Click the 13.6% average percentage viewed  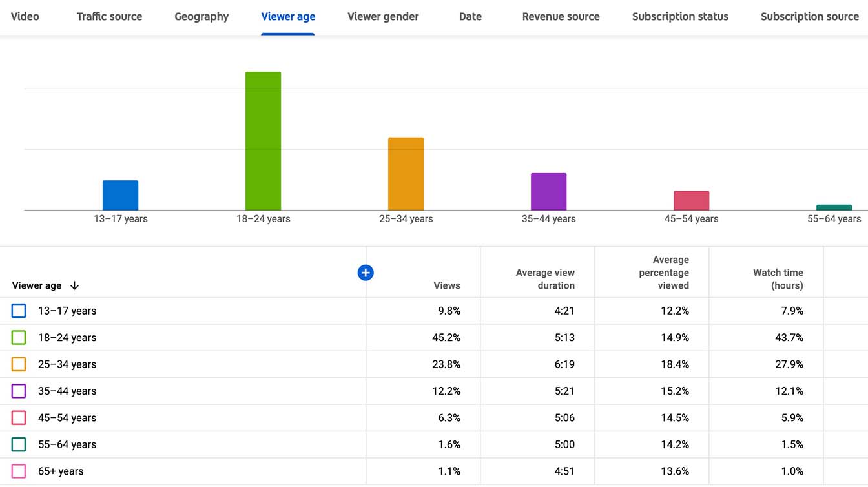(x=675, y=471)
